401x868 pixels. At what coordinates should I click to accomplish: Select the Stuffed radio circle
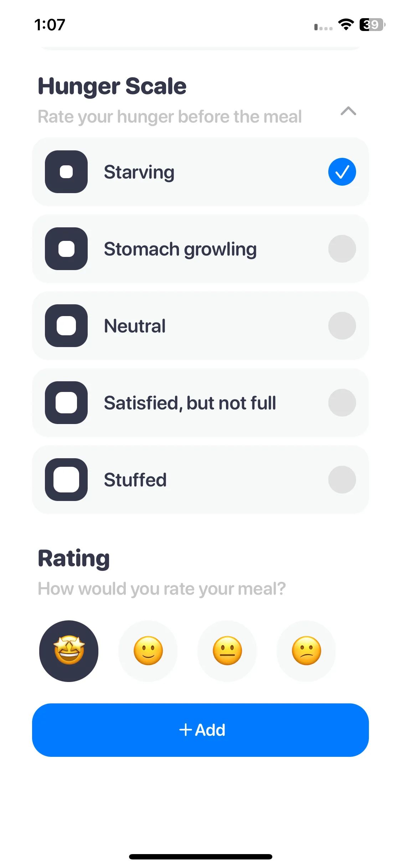click(342, 480)
